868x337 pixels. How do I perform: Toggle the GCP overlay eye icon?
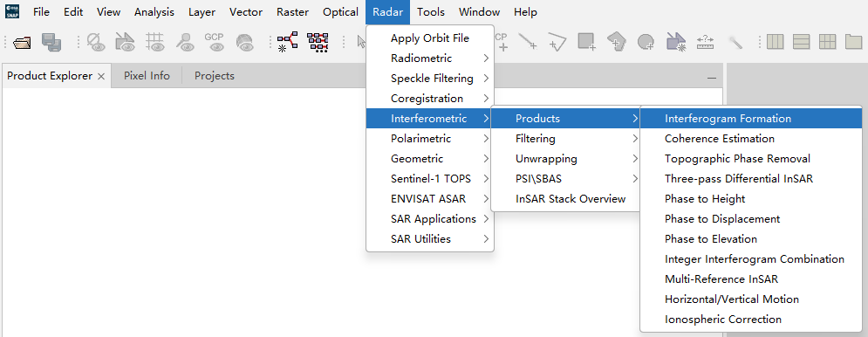coord(215,42)
